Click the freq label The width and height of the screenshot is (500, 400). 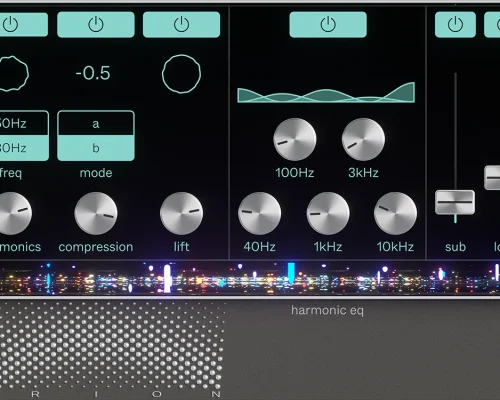(x=11, y=173)
